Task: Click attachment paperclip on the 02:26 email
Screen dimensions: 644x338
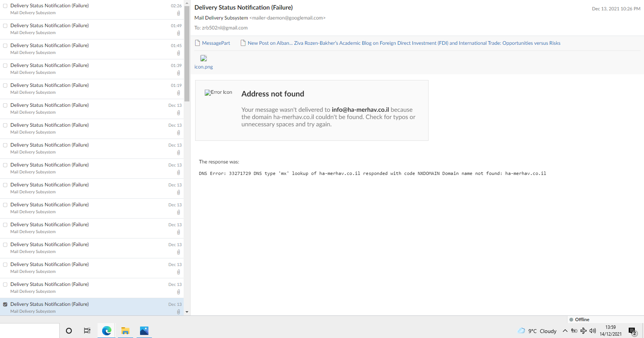Action: 178,13
